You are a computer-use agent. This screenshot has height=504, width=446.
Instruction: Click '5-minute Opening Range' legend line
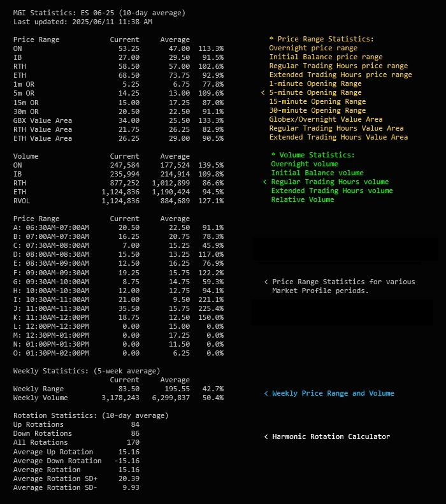[315, 92]
